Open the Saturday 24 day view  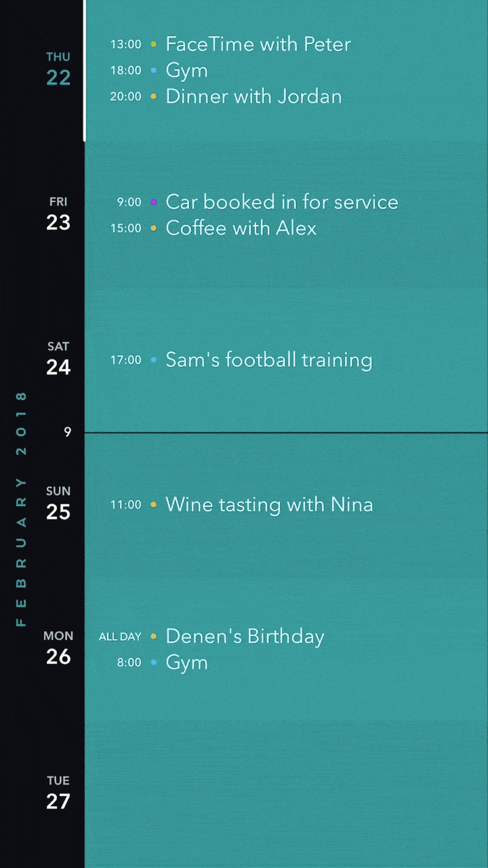pos(58,359)
